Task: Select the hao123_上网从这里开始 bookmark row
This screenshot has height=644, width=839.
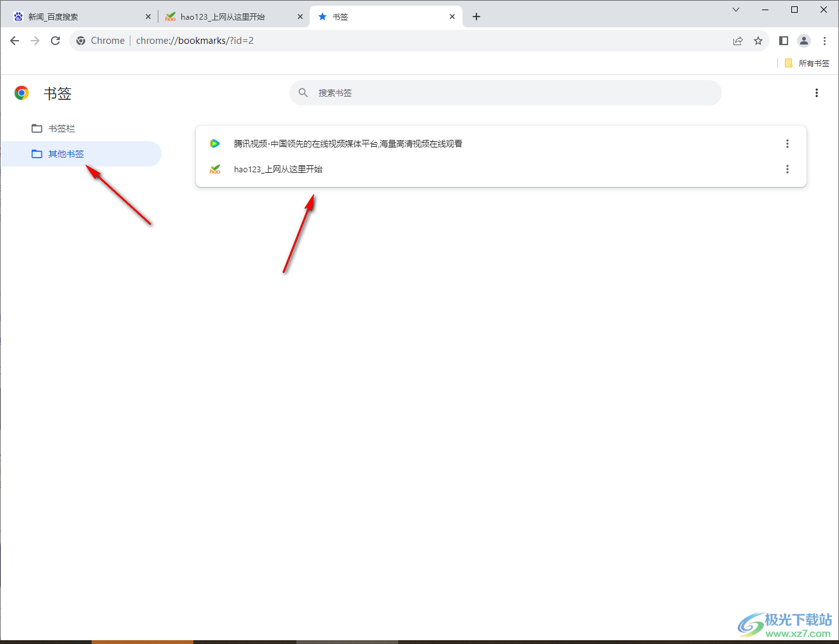Action: (x=501, y=169)
